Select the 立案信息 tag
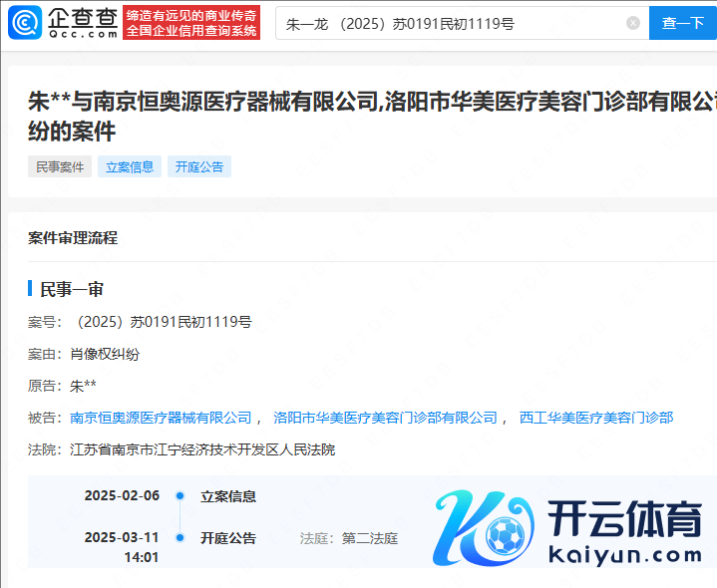Viewport: 717px width, 588px height. click(130, 166)
